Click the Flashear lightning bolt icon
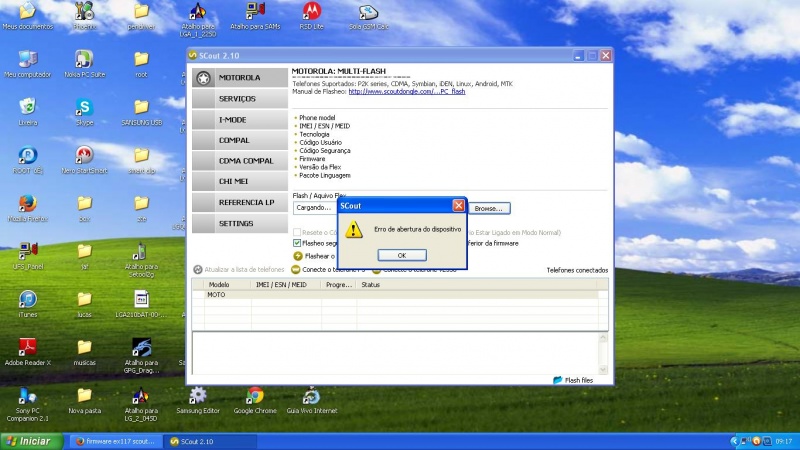Viewport: 800px width, 450px height. 298,256
